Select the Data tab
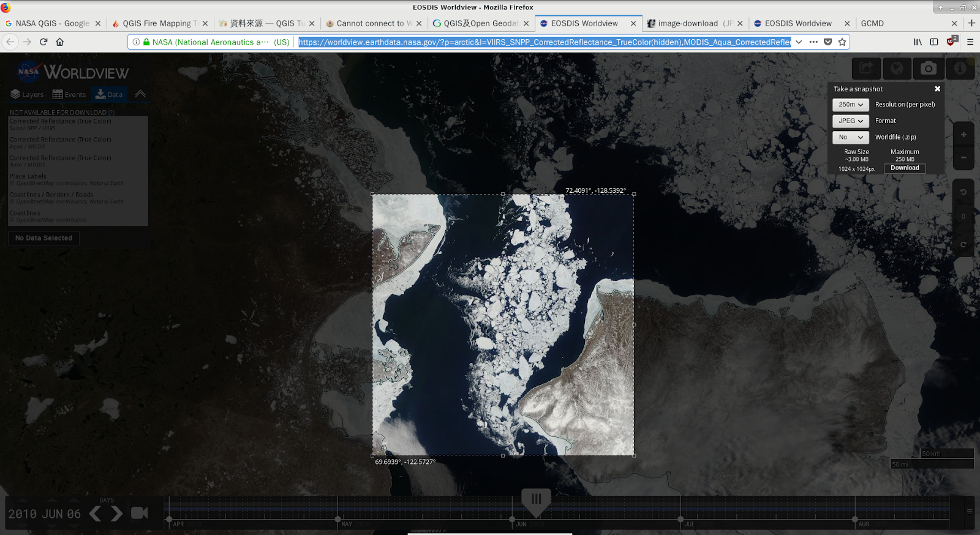 109,94
